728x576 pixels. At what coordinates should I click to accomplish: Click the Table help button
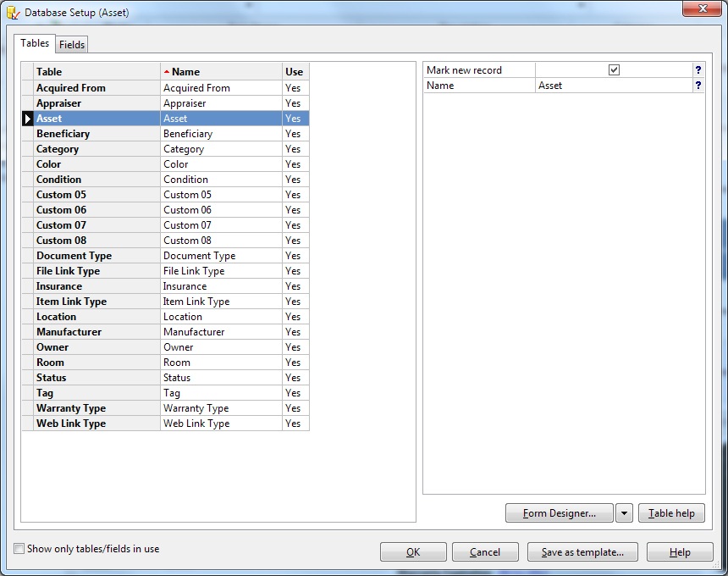[x=671, y=512]
